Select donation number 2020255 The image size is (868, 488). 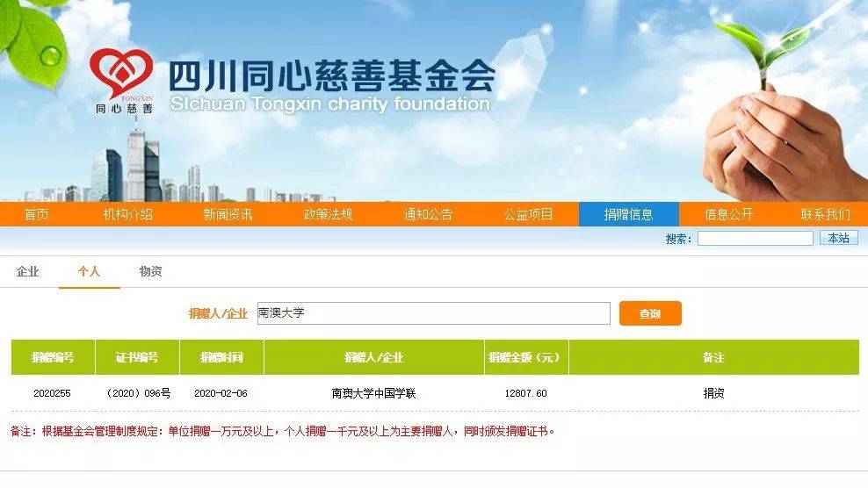click(52, 393)
